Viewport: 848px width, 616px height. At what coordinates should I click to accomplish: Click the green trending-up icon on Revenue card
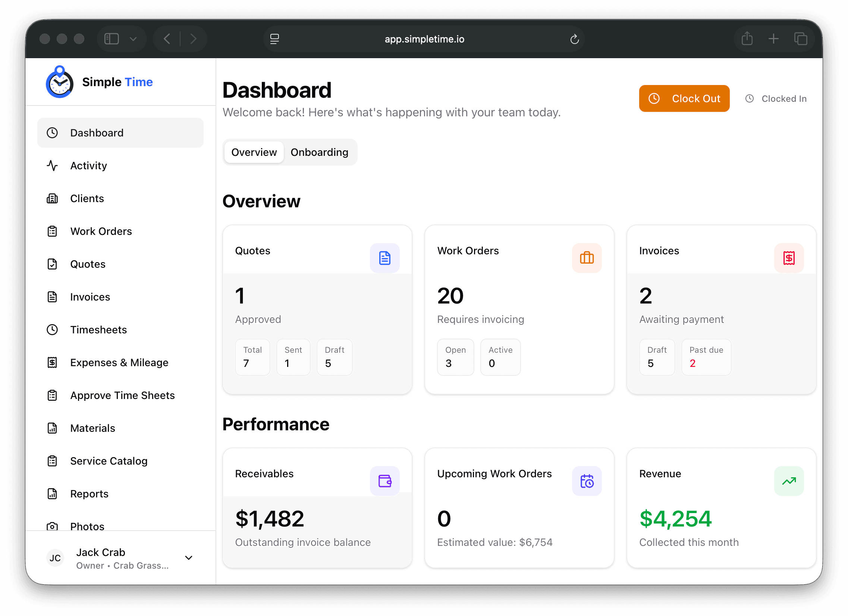pos(790,481)
